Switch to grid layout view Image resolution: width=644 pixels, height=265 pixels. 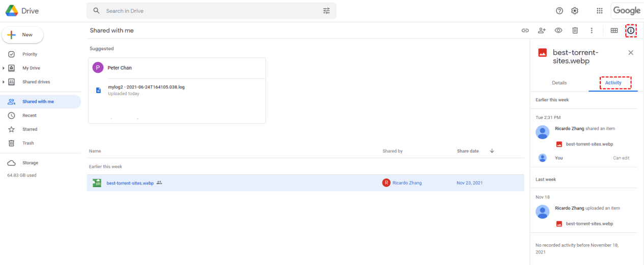[x=614, y=31]
